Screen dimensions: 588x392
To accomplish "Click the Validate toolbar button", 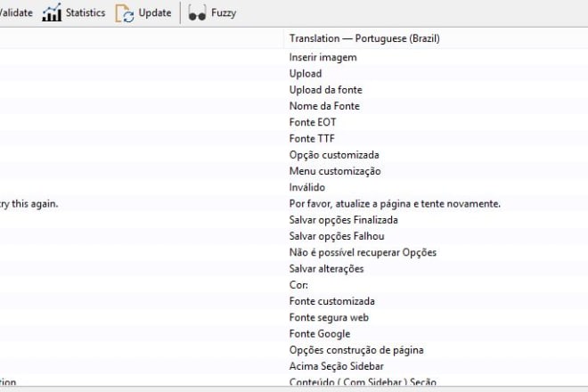I will tap(16, 12).
